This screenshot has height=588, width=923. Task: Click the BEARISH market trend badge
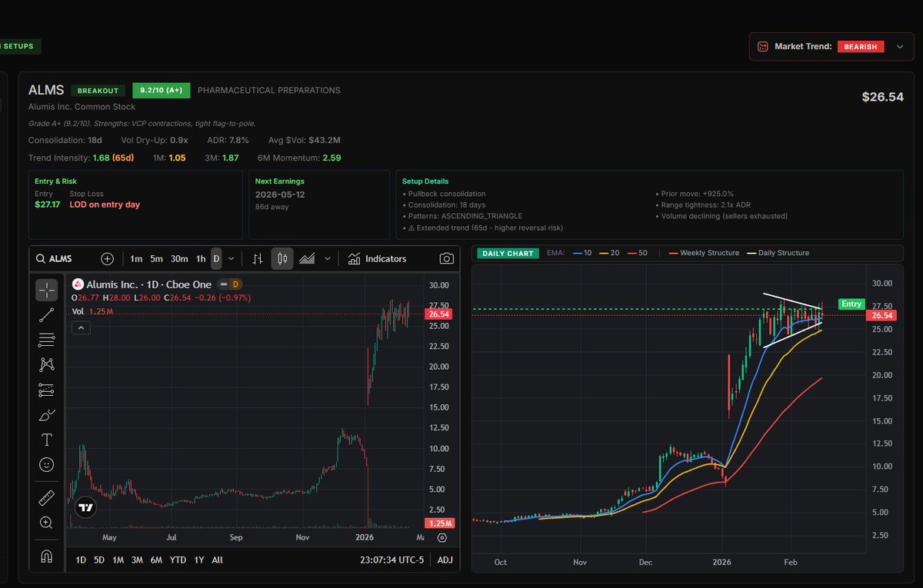[861, 46]
